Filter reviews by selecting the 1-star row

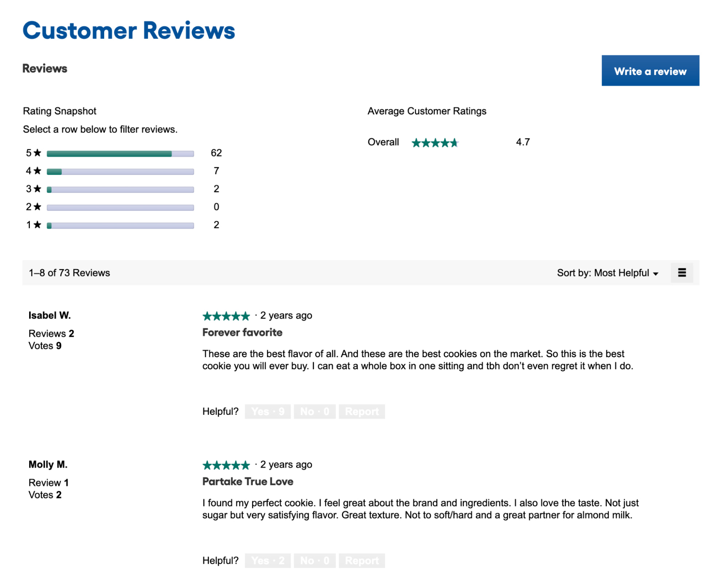coord(120,225)
